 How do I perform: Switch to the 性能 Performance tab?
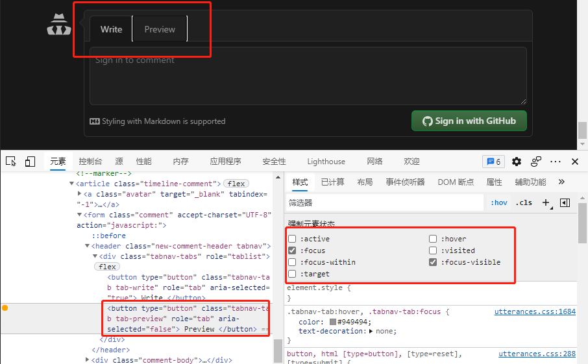pyautogui.click(x=143, y=162)
